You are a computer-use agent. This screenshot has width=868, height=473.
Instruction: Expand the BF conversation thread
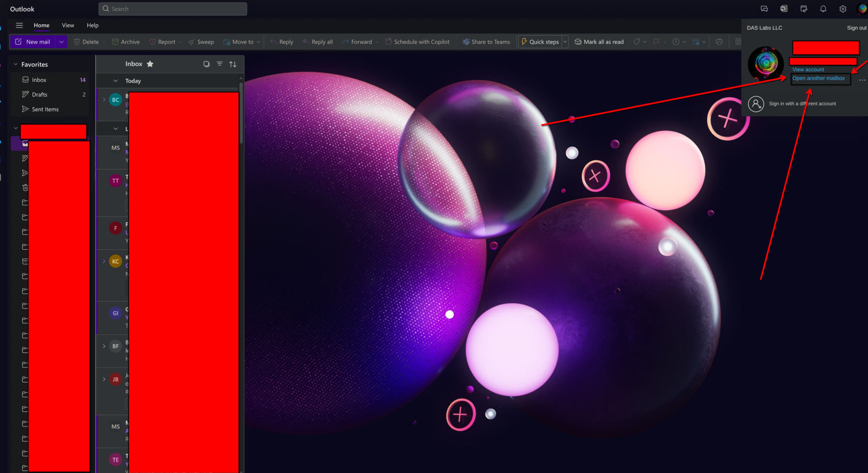tap(104, 346)
